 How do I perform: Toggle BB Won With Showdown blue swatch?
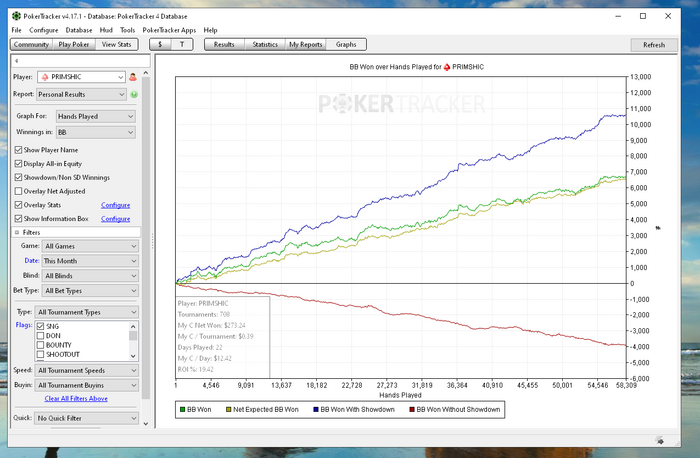point(316,409)
